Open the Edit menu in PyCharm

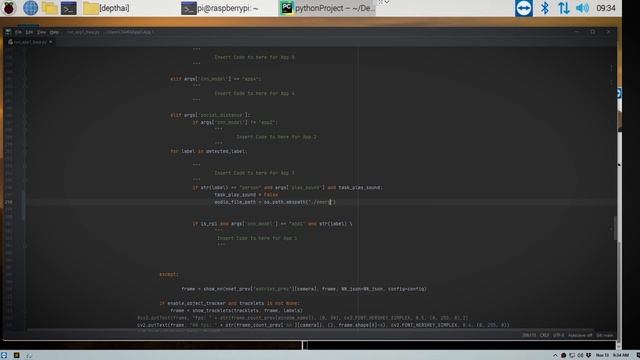coord(29,32)
